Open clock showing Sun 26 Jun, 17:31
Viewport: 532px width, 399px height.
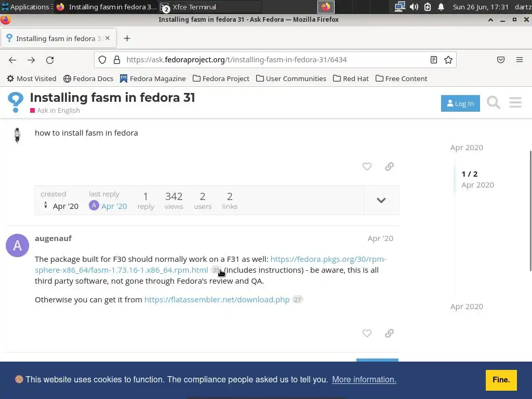tap(481, 7)
